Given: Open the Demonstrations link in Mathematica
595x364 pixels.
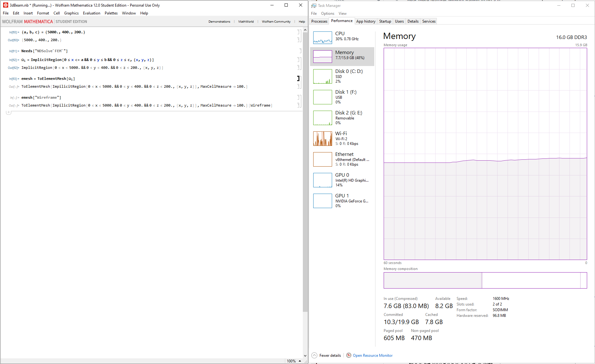Looking at the screenshot, I should (x=219, y=22).
